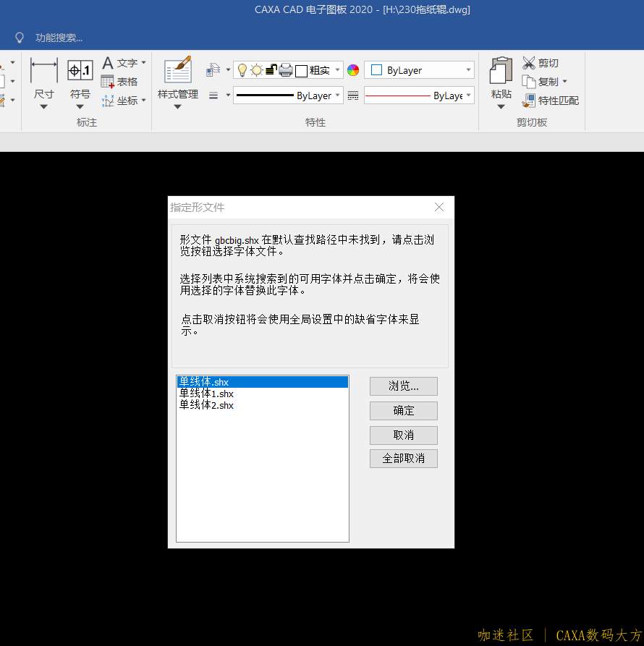Select 单线体2.shx in the font list
The height and width of the screenshot is (646, 644).
coord(207,405)
